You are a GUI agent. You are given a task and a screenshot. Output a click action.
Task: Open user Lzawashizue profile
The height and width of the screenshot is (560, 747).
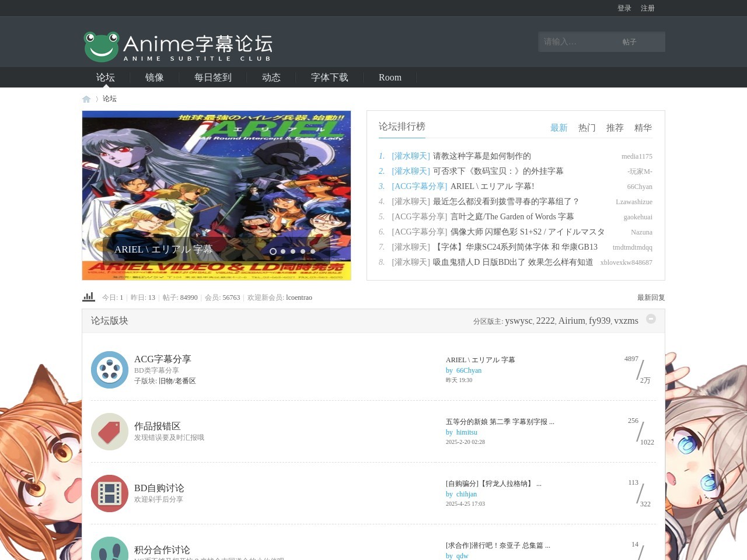point(634,202)
